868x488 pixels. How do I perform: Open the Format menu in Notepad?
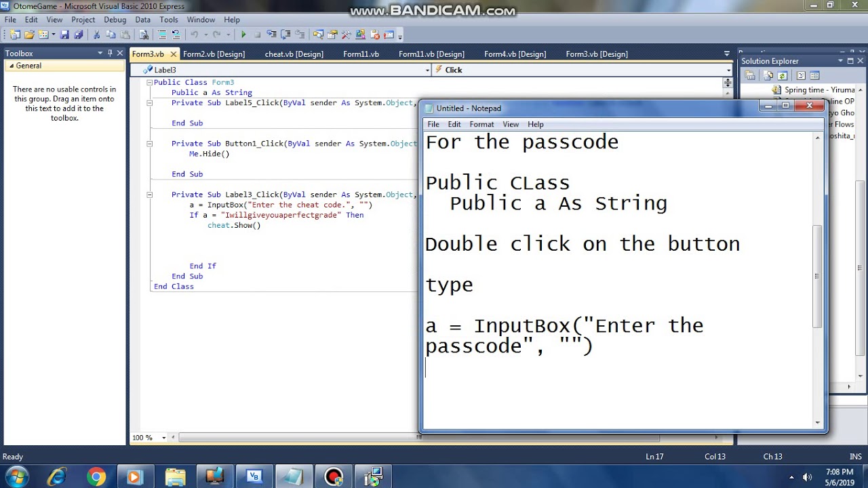pyautogui.click(x=481, y=124)
